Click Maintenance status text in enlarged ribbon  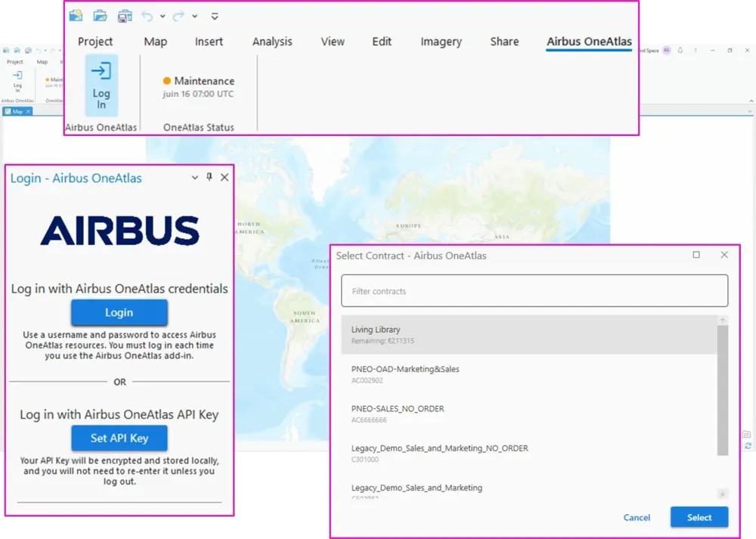pyautogui.click(x=204, y=81)
